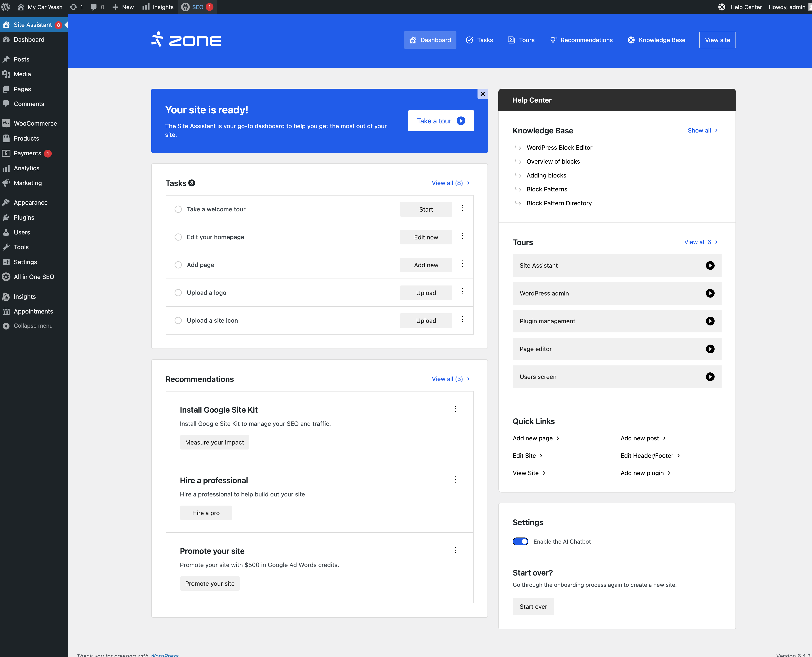Open the updates icon in admin bar
Screen dimensions: 812x657
point(73,7)
